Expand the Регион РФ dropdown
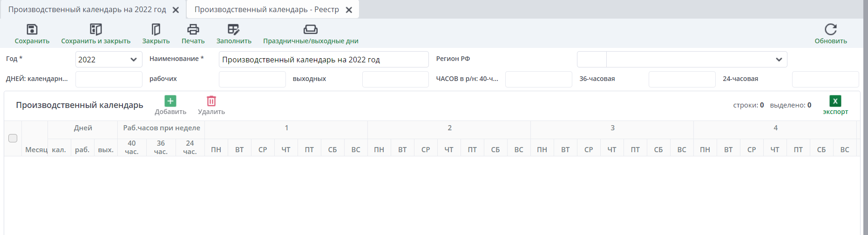868x235 pixels. [x=779, y=60]
